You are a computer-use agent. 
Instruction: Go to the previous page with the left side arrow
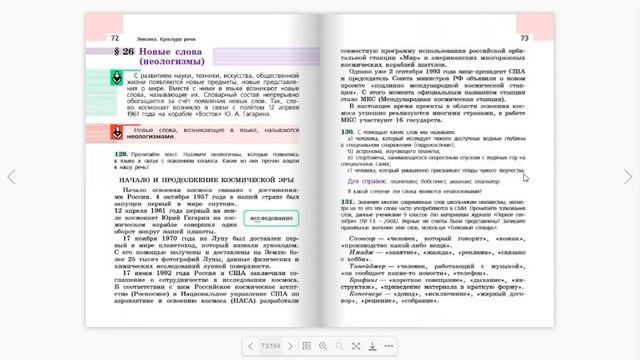coord(11,177)
